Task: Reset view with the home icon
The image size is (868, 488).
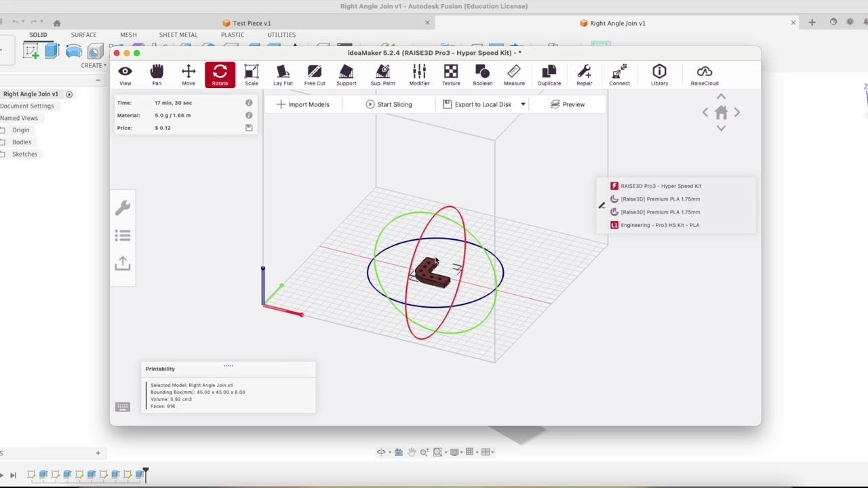Action: [x=721, y=113]
